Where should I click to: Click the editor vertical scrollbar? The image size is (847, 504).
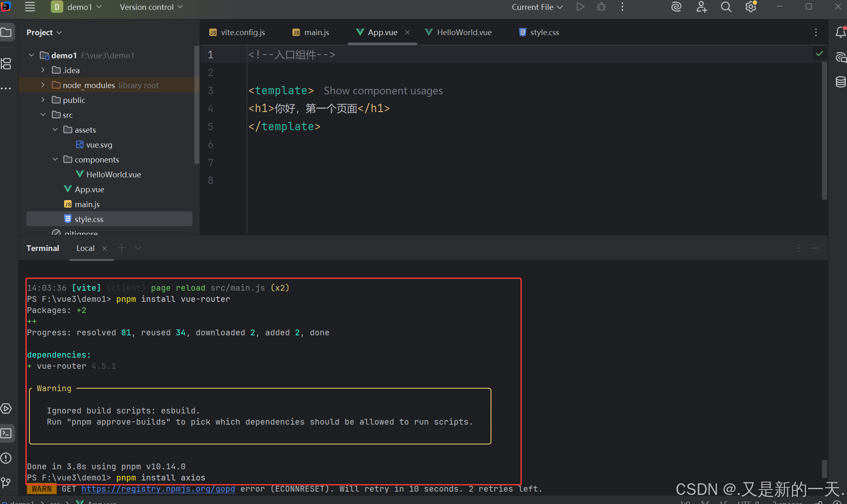tap(824, 131)
